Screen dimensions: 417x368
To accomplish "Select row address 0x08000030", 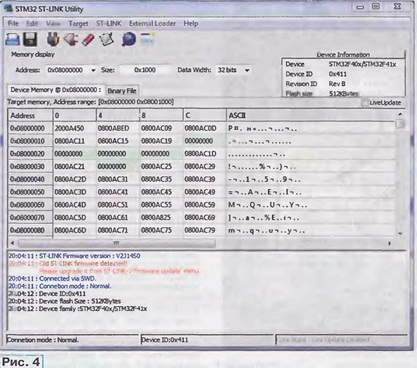I will click(x=30, y=166).
